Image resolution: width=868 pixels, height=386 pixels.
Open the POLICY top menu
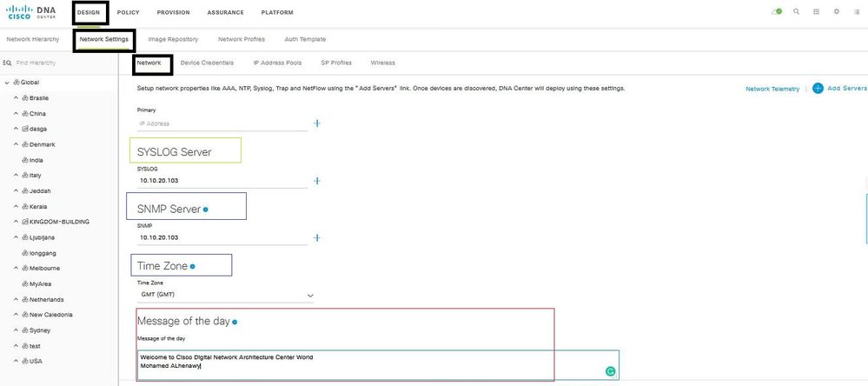129,12
